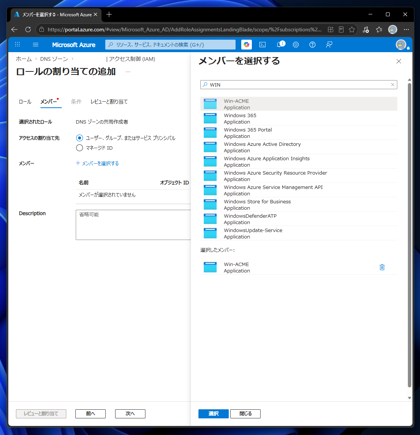Select Windows Azure Security Resource Provider
This screenshot has width=420, height=435.
tap(299, 176)
